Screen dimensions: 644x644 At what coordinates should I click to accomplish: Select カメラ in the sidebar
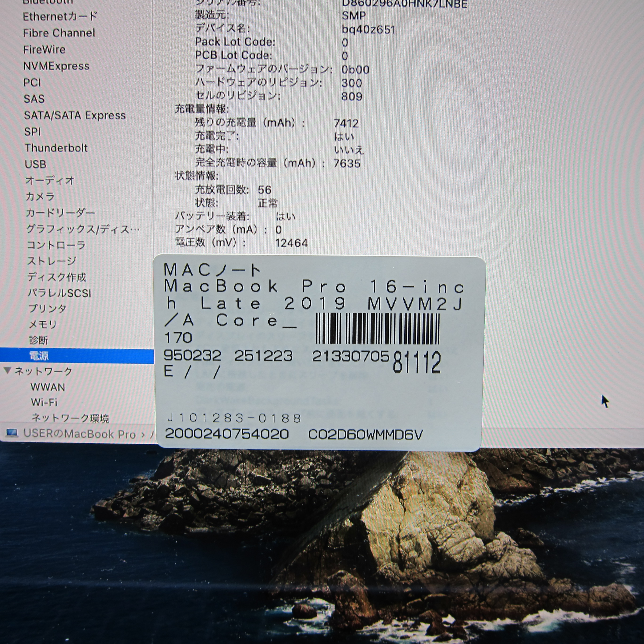pyautogui.click(x=40, y=197)
